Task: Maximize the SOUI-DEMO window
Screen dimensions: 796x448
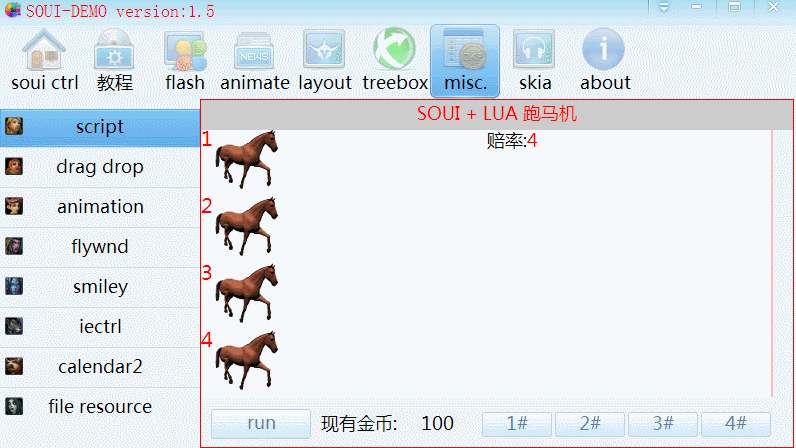Action: 734,7
